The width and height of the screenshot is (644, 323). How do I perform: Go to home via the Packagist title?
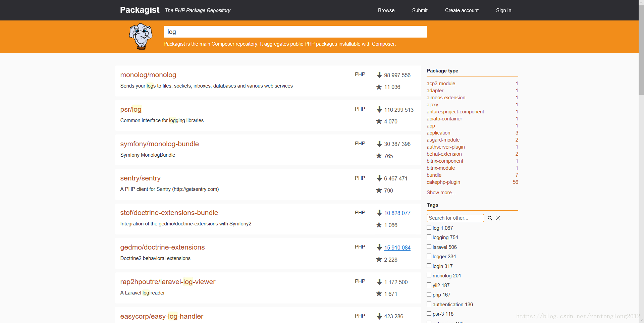[x=140, y=10]
